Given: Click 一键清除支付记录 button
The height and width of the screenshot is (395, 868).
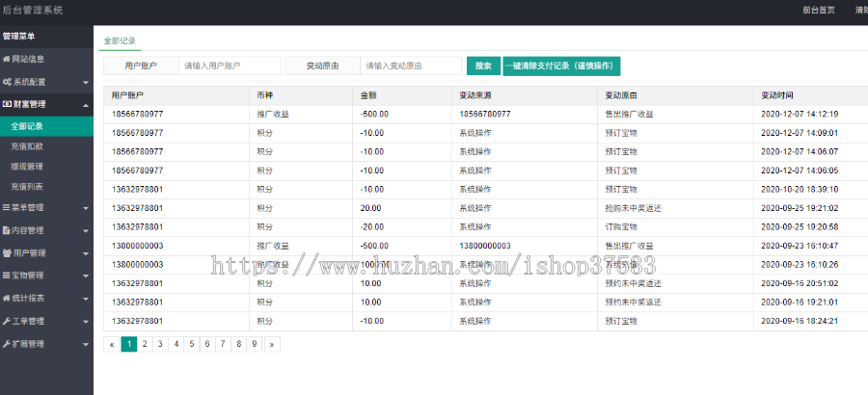Looking at the screenshot, I should tap(561, 66).
